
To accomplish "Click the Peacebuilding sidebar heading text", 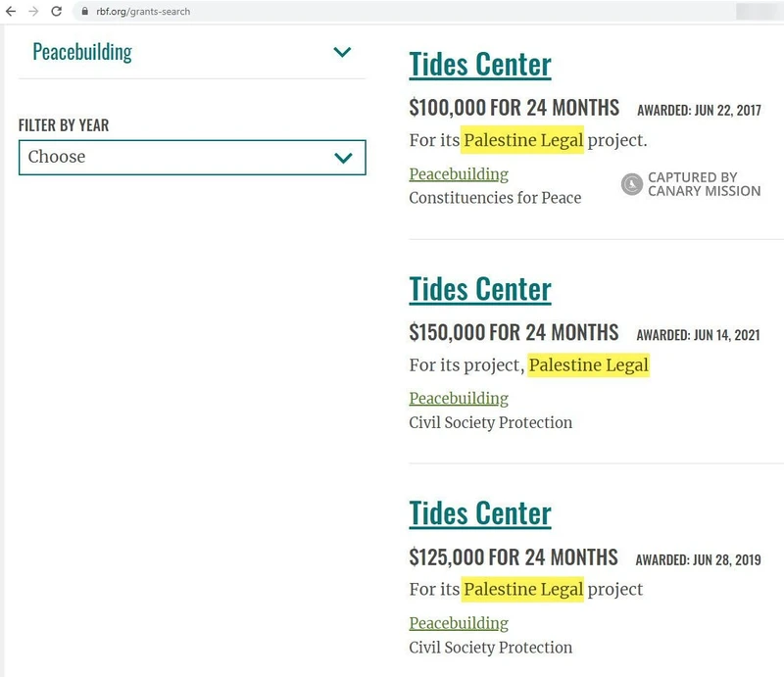I will tap(82, 52).
